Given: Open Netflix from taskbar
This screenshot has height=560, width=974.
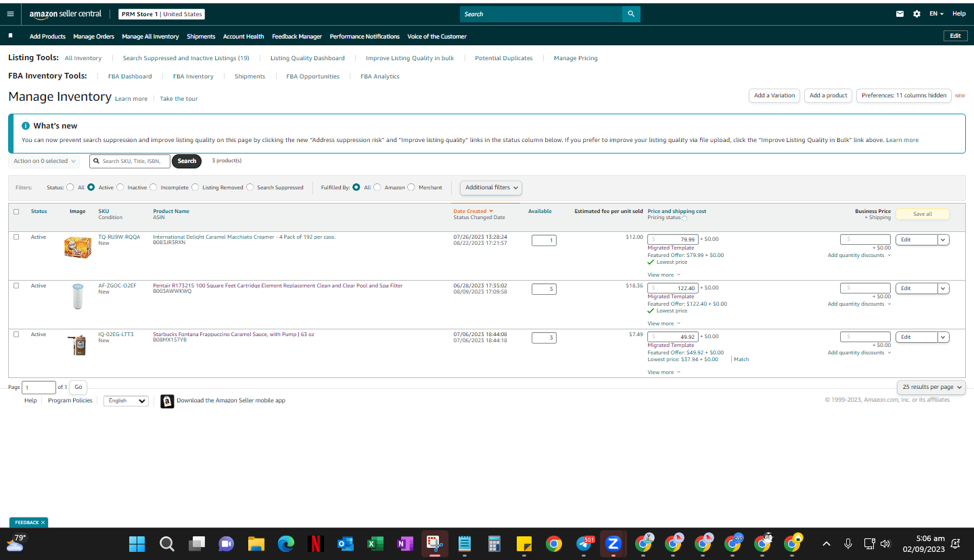Looking at the screenshot, I should [315, 544].
